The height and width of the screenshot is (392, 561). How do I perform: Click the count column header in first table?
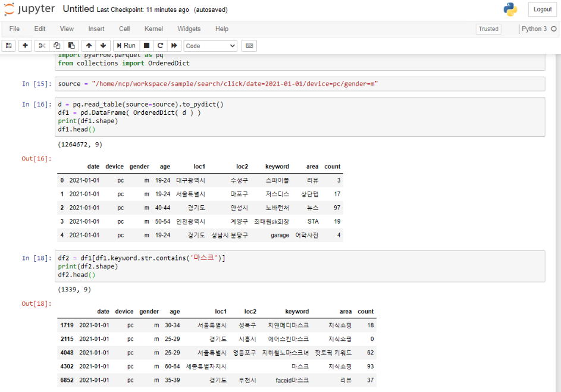pos(333,167)
